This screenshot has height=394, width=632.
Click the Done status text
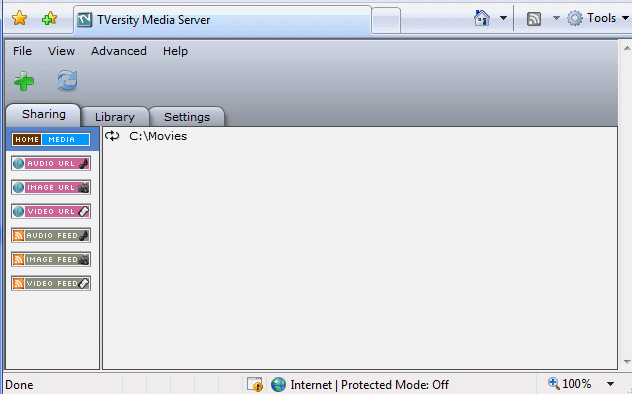tap(19, 385)
